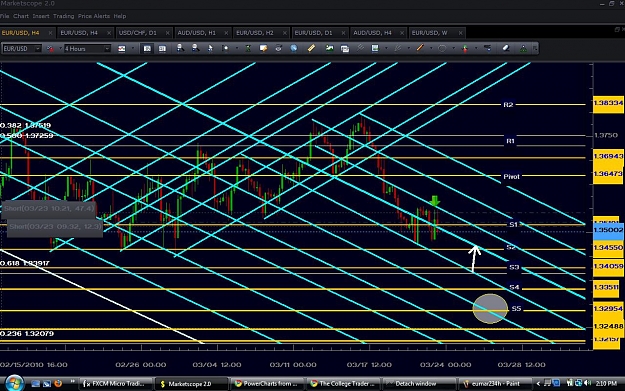625x391 pixels.
Task: Expand arrow beside chart type icon
Action: (132, 49)
